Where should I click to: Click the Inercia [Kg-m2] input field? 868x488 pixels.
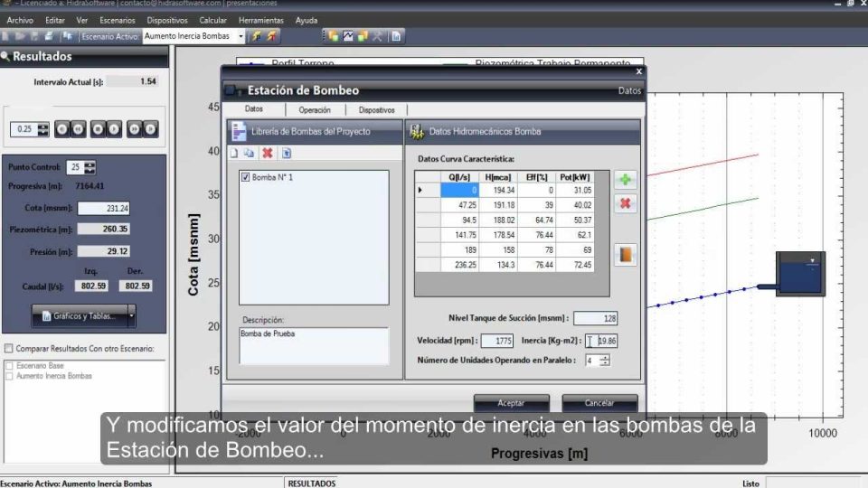tap(605, 341)
